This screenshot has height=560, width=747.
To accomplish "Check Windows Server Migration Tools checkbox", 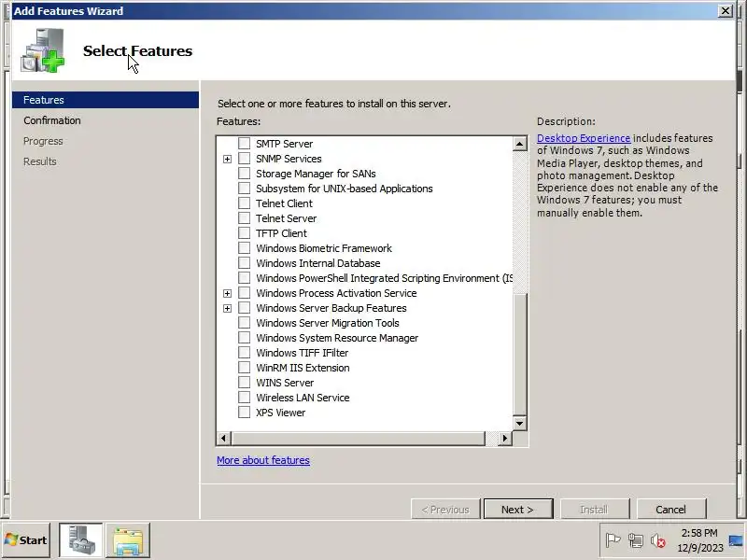I will [x=244, y=322].
